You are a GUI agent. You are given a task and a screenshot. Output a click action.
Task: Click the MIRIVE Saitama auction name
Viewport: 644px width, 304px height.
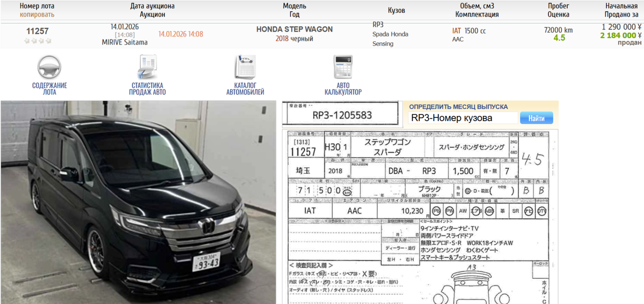[125, 42]
